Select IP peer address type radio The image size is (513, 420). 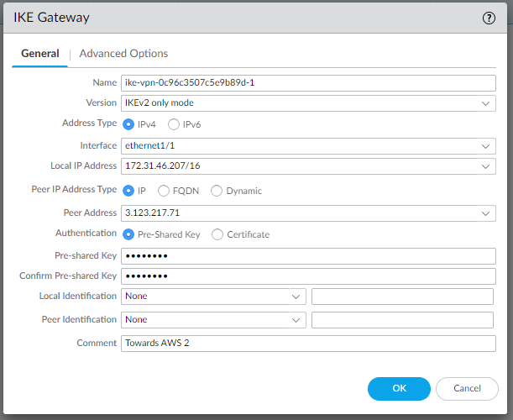pos(129,191)
